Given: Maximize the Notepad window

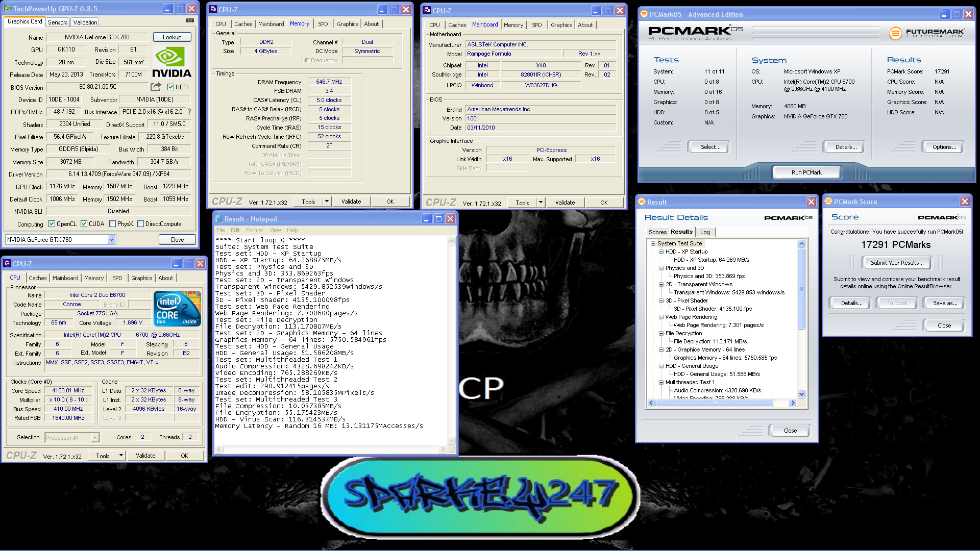Looking at the screenshot, I should pos(438,219).
